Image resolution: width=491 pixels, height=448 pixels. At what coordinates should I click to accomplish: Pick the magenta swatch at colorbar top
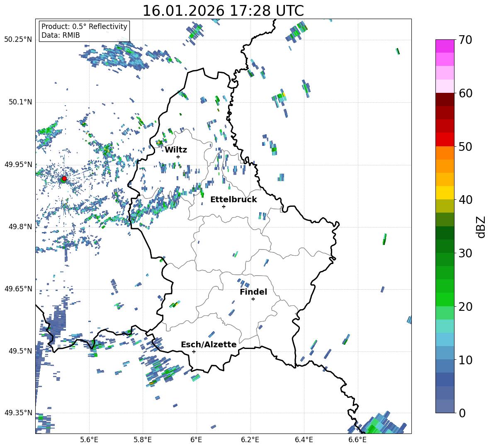tap(445, 46)
